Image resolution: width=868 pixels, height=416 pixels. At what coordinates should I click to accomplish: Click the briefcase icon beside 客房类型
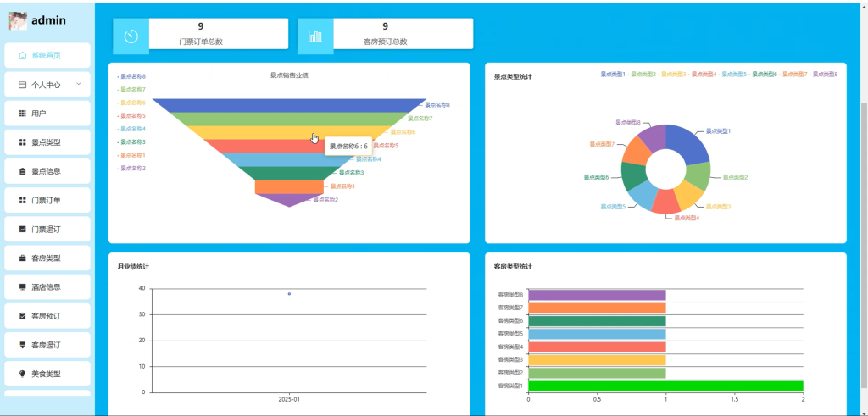pyautogui.click(x=23, y=258)
